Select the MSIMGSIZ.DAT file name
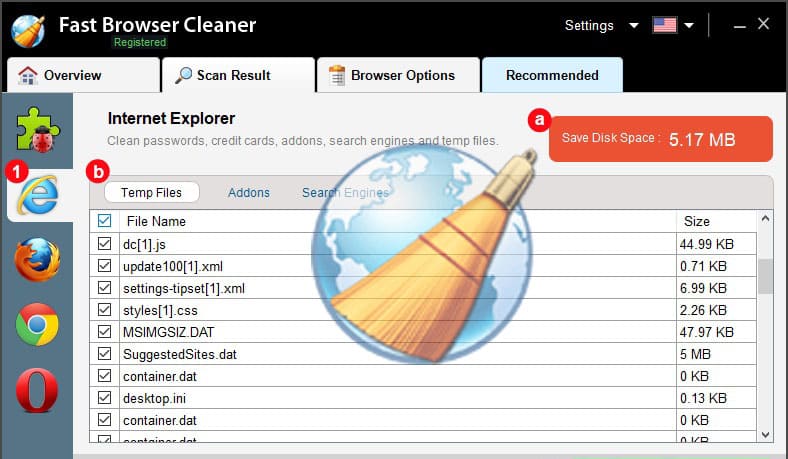788x459 pixels. point(168,332)
